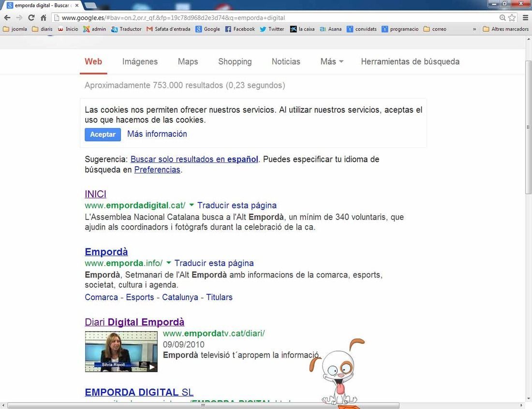Open a new tab button
532x409 pixels.
(90, 5)
